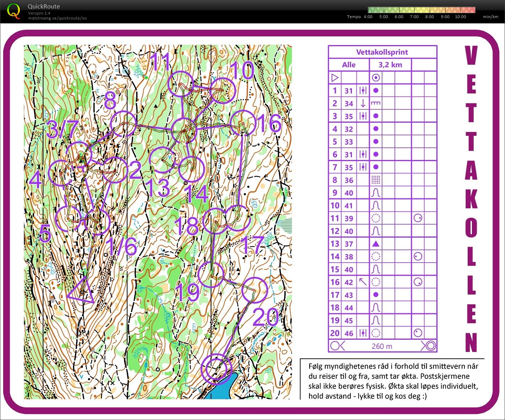Open the matstroeng.se/quickroute/no link
The image size is (505, 420).
(x=57, y=17)
